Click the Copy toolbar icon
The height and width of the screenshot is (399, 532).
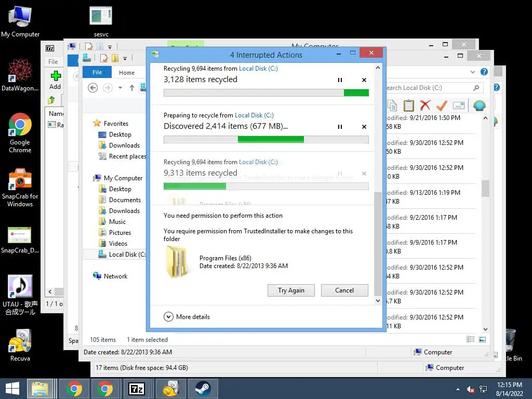click(x=392, y=105)
